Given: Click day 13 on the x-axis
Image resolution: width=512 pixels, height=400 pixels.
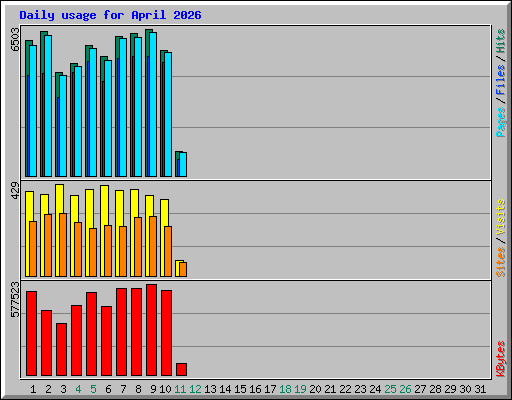Looking at the screenshot, I should pos(210,389).
